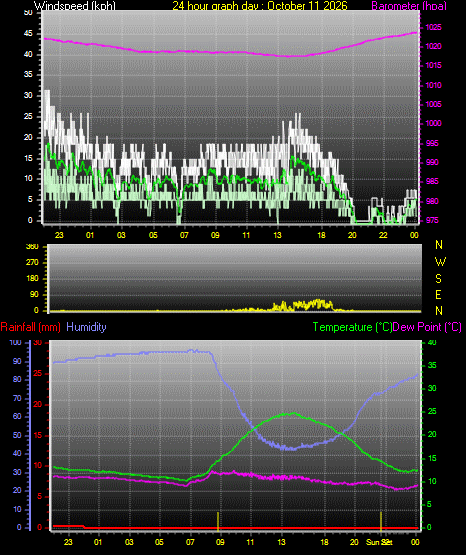Click the 90 value on wind direction axis
466x555 pixels.
[x=34, y=295]
